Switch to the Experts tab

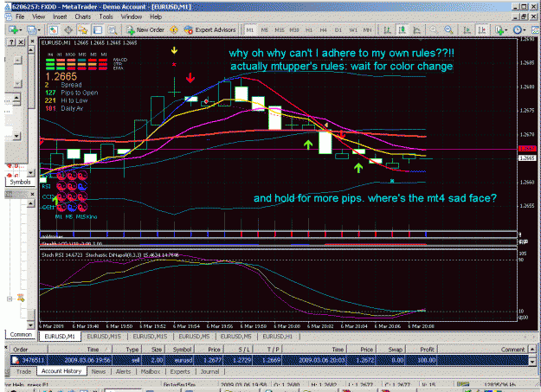coord(180,371)
